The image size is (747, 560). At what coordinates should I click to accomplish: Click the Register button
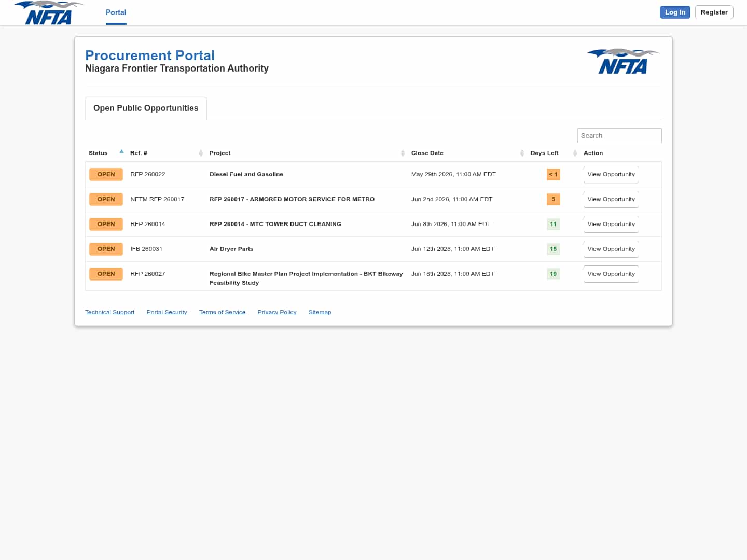(x=714, y=12)
